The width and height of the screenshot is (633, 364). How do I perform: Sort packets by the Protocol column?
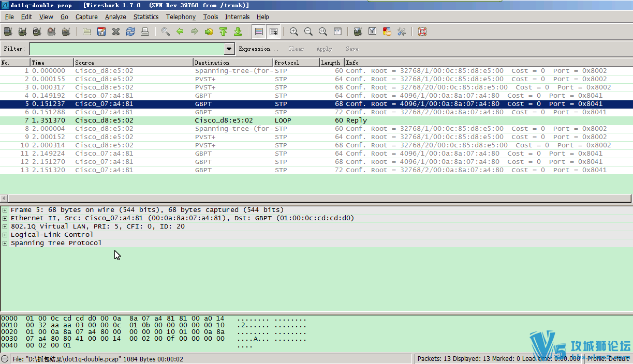(x=297, y=63)
